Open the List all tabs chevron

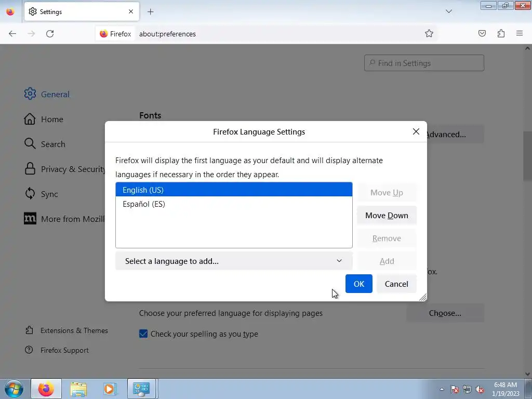pos(448,11)
